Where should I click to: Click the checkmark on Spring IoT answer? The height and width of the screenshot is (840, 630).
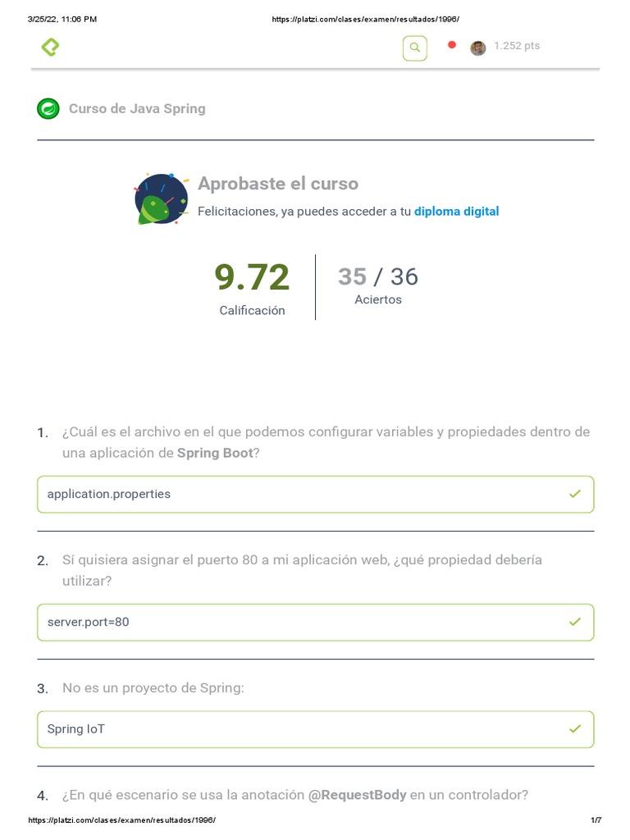574,728
